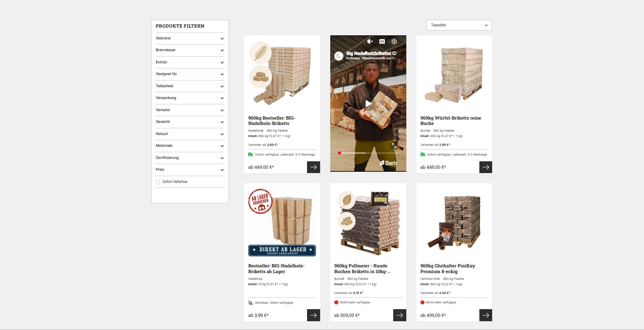The width and height of the screenshot is (644, 330).
Task: Click the YouTube Shorts logo
Action: [388, 163]
